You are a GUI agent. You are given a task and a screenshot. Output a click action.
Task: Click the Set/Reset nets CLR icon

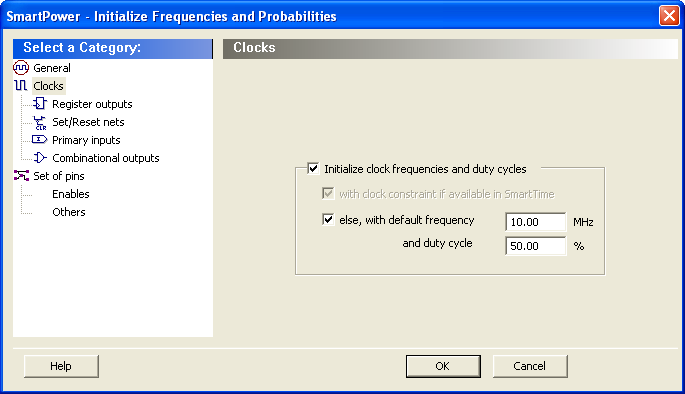click(x=40, y=122)
